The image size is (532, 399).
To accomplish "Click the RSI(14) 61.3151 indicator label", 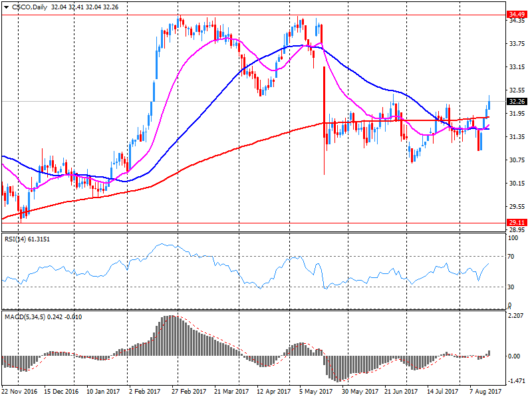I will (27, 239).
